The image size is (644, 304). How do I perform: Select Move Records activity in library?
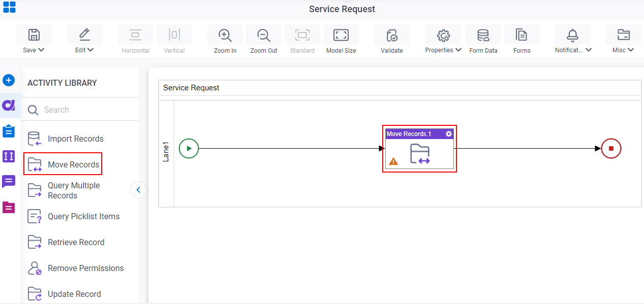pos(63,164)
